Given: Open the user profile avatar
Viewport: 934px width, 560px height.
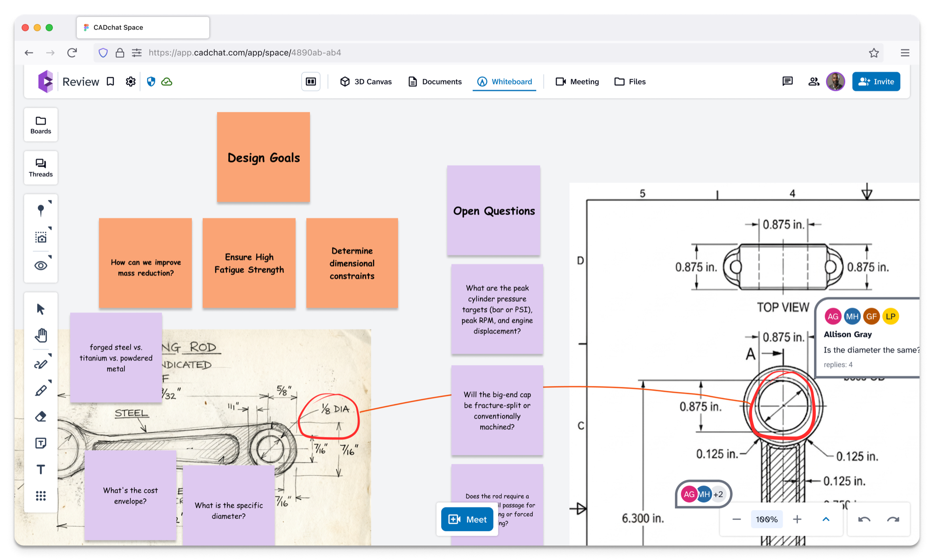Looking at the screenshot, I should click(835, 82).
